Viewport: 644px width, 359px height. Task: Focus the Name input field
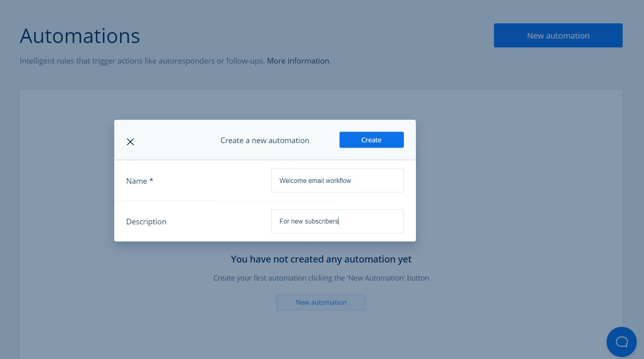[x=337, y=181]
